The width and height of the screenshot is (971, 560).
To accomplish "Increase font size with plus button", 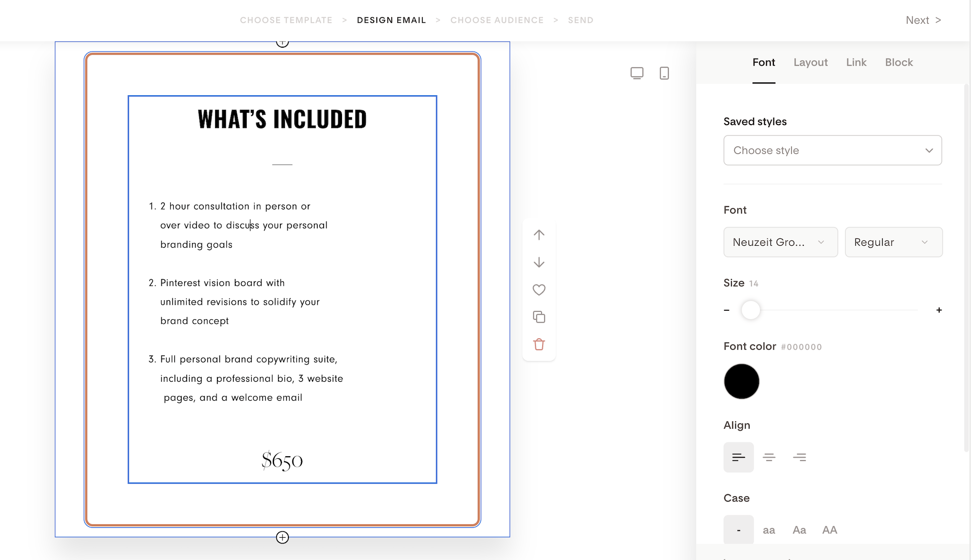I will click(x=939, y=310).
